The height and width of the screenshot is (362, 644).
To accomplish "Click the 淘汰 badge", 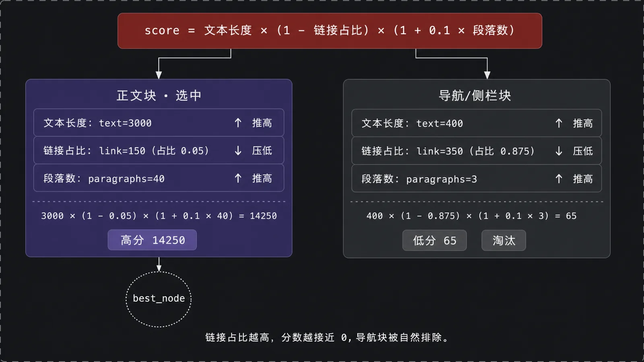I will 504,241.
